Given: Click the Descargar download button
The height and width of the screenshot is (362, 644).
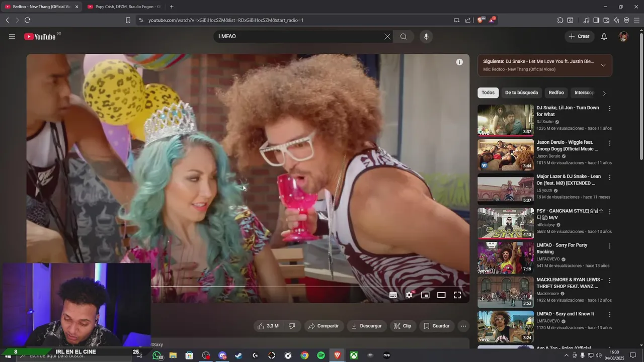Looking at the screenshot, I should [366, 326].
